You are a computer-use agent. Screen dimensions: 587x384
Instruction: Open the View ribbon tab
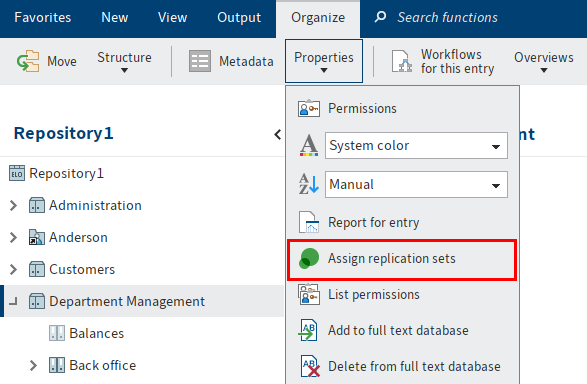click(172, 18)
